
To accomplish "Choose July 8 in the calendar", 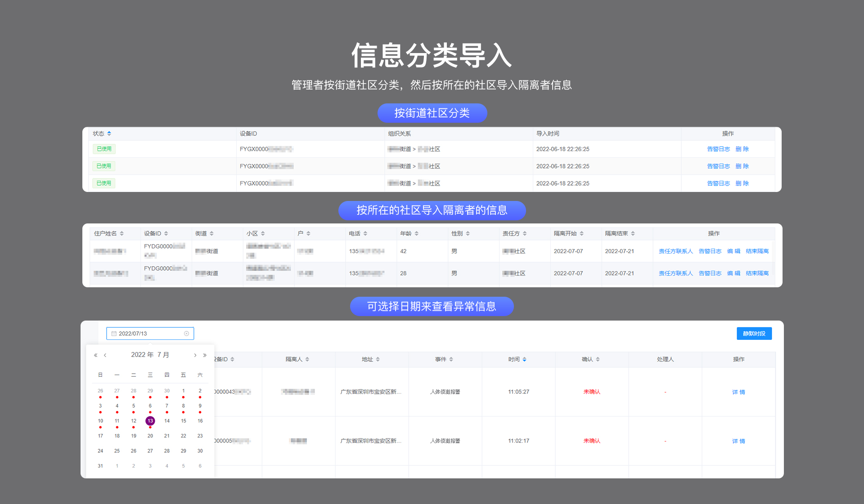I will click(x=184, y=406).
